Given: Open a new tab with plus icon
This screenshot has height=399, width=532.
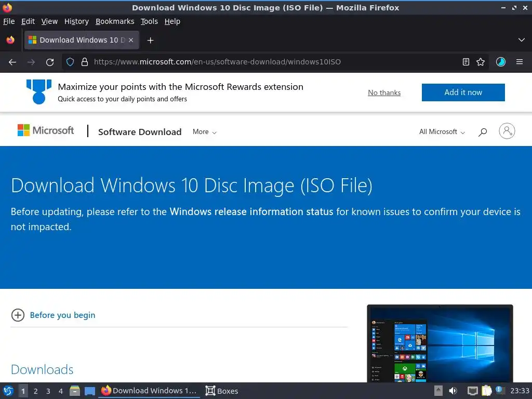Looking at the screenshot, I should click(150, 41).
